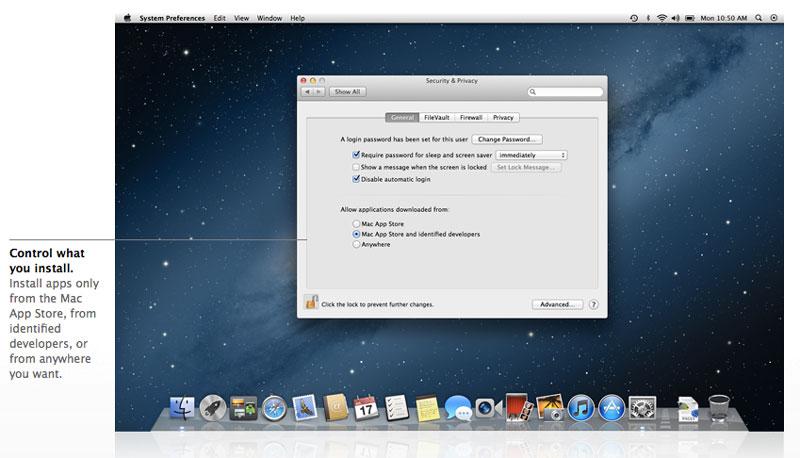Open Spotlight search magnifier in menu bar
The image size is (800, 458).
[759, 18]
